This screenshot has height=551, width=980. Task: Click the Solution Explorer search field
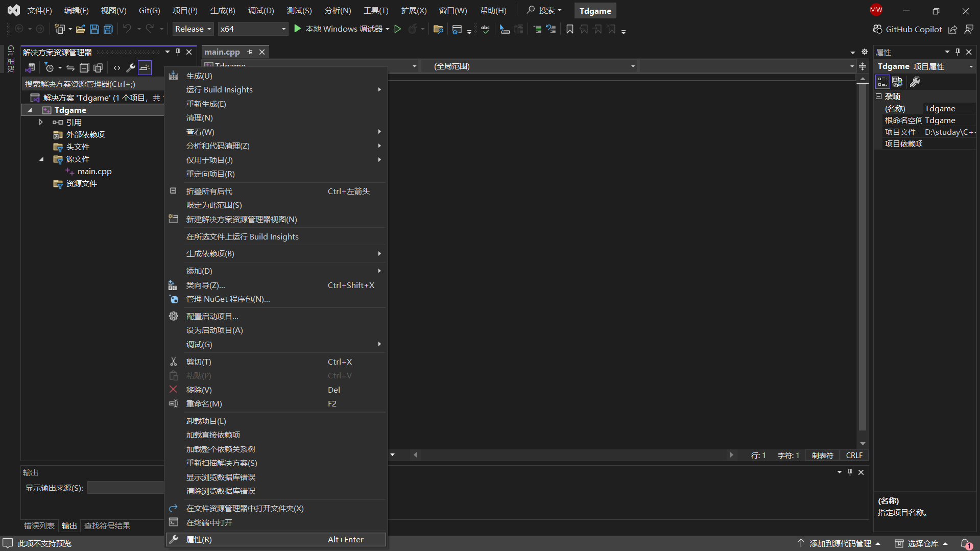[92, 84]
